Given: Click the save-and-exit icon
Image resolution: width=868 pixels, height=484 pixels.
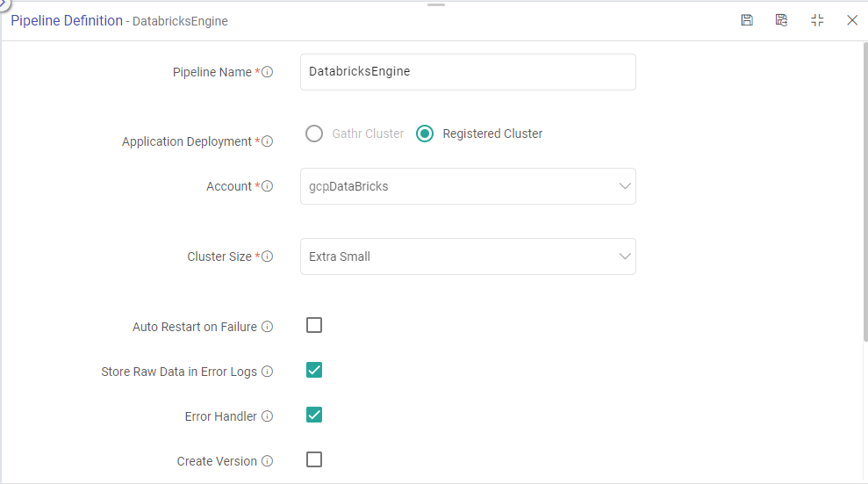Looking at the screenshot, I should (x=781, y=20).
